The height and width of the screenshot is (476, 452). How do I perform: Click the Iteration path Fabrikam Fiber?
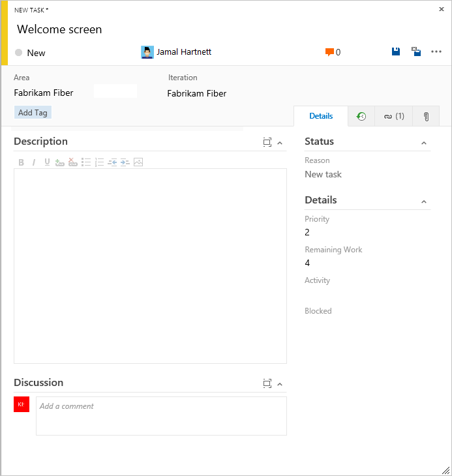click(197, 93)
